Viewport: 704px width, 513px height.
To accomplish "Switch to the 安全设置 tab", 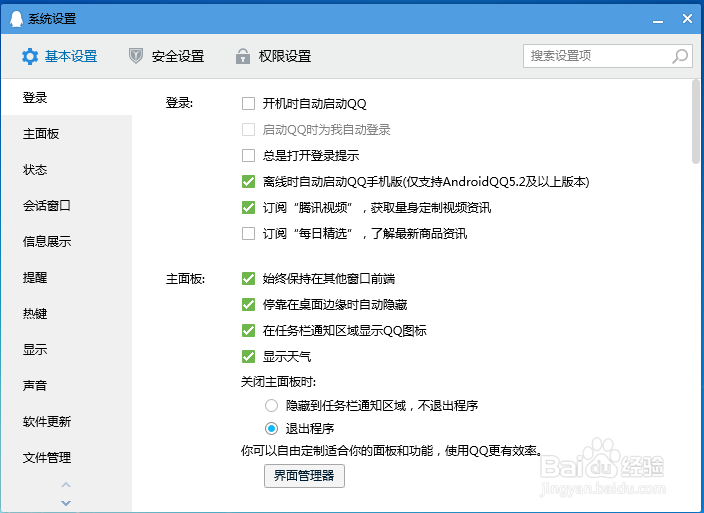I will [x=167, y=57].
